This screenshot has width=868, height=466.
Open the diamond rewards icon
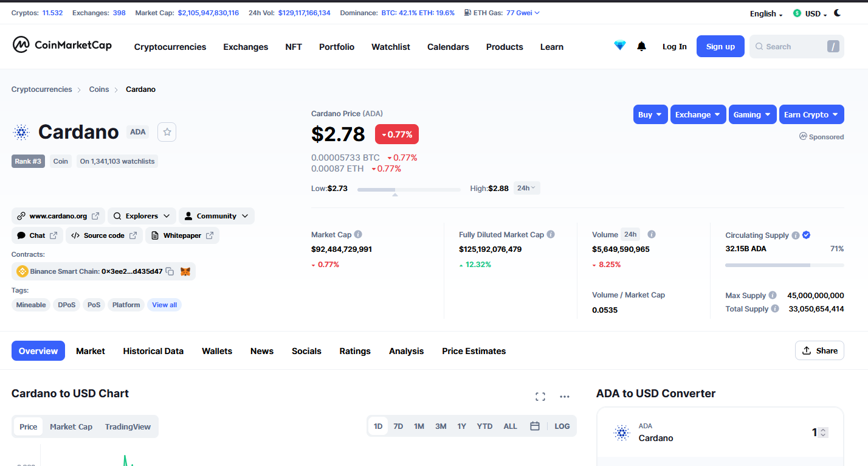619,46
